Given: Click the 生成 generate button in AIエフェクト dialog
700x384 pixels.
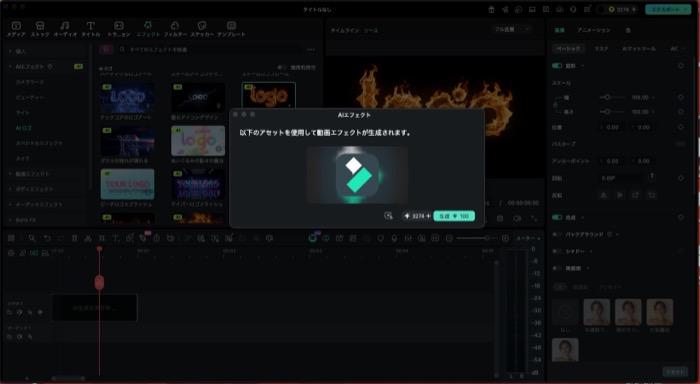Looking at the screenshot, I should click(454, 216).
